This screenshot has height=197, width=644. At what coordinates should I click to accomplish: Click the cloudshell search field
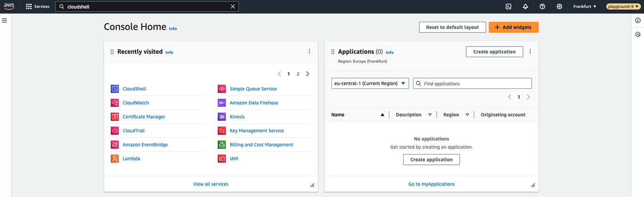click(147, 7)
